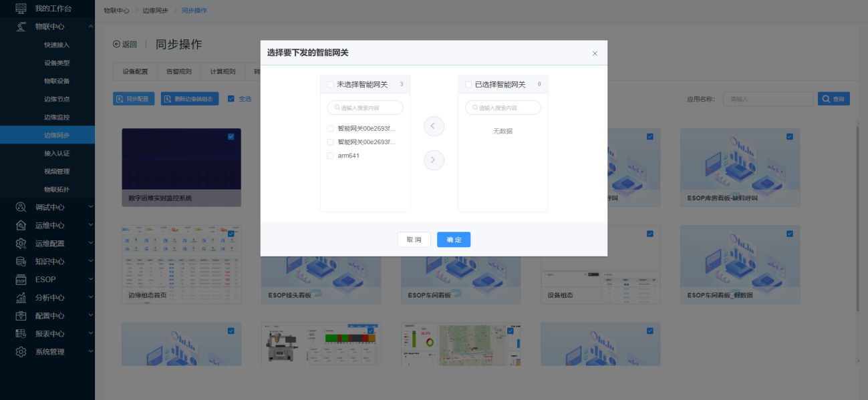Click the 取消 cancel button

point(414,240)
